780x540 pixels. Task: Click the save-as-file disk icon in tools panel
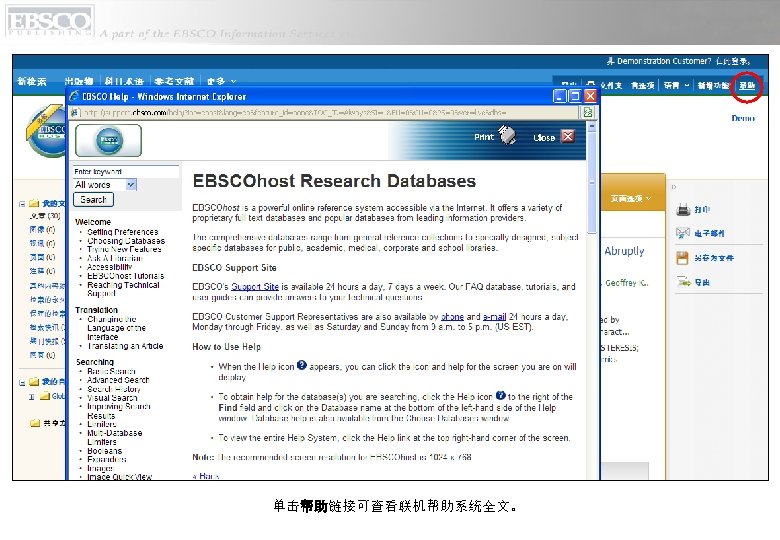click(682, 258)
